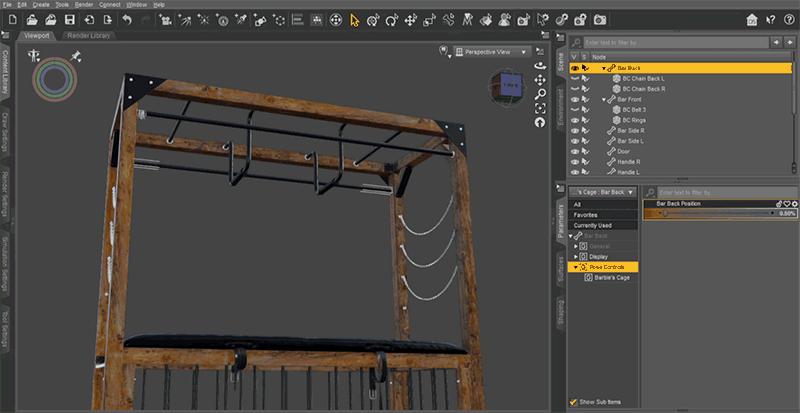The width and height of the screenshot is (800, 413).
Task: Click the right arrow button next to Scene filter
Action: tap(790, 42)
